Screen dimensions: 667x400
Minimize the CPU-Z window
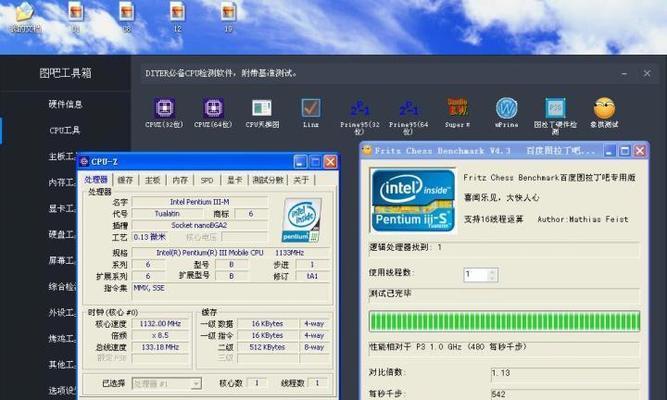point(300,162)
